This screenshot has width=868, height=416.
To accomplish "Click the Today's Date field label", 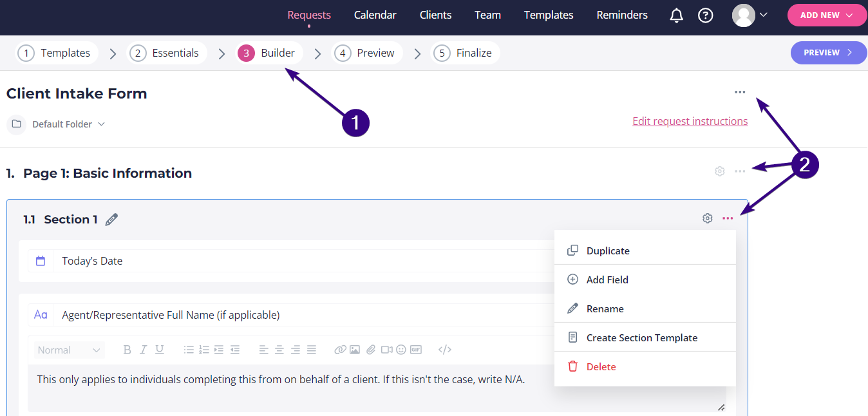I will (x=92, y=261).
